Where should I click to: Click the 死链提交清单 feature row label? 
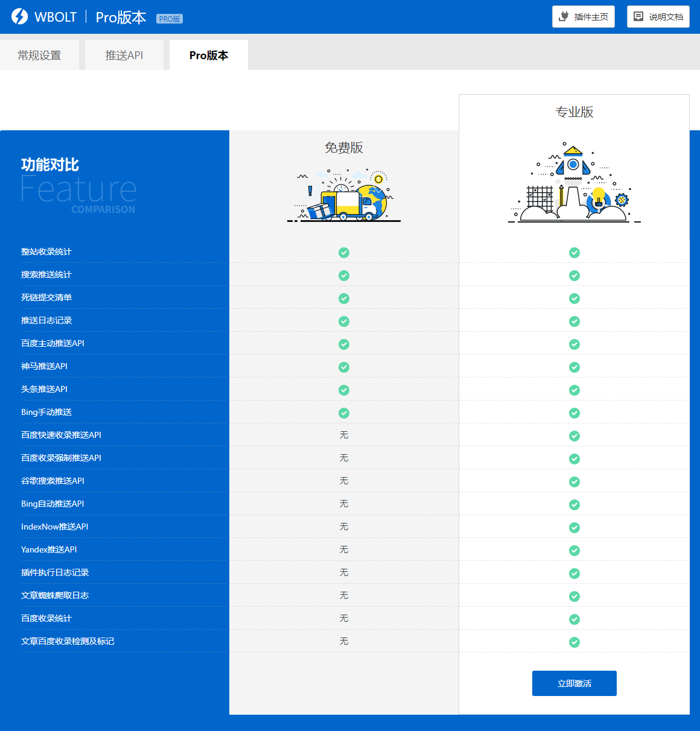pyautogui.click(x=46, y=297)
